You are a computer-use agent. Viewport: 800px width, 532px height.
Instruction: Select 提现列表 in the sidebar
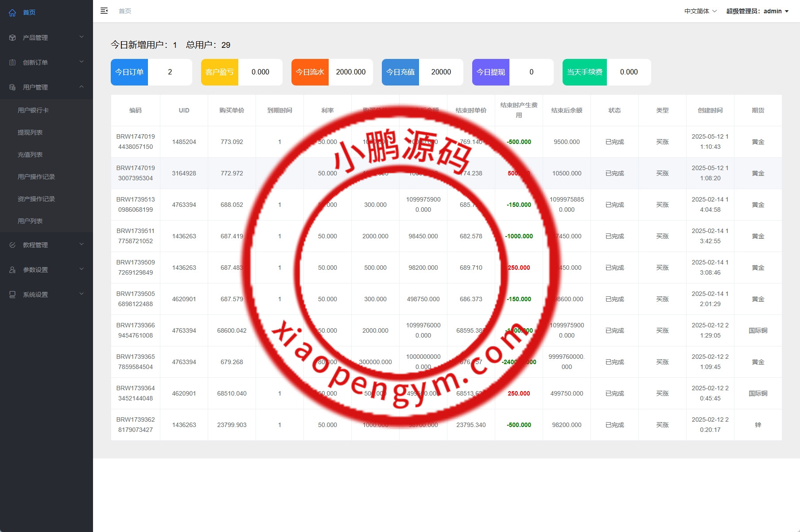(x=30, y=132)
